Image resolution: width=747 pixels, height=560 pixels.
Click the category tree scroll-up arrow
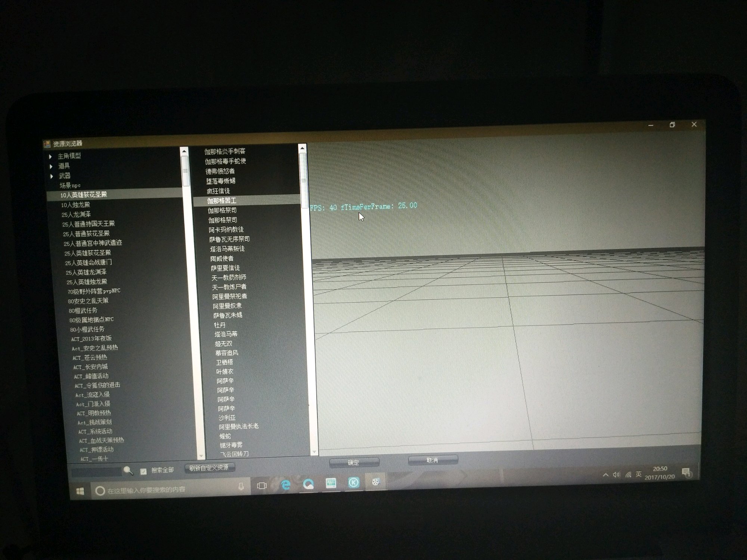point(184,151)
